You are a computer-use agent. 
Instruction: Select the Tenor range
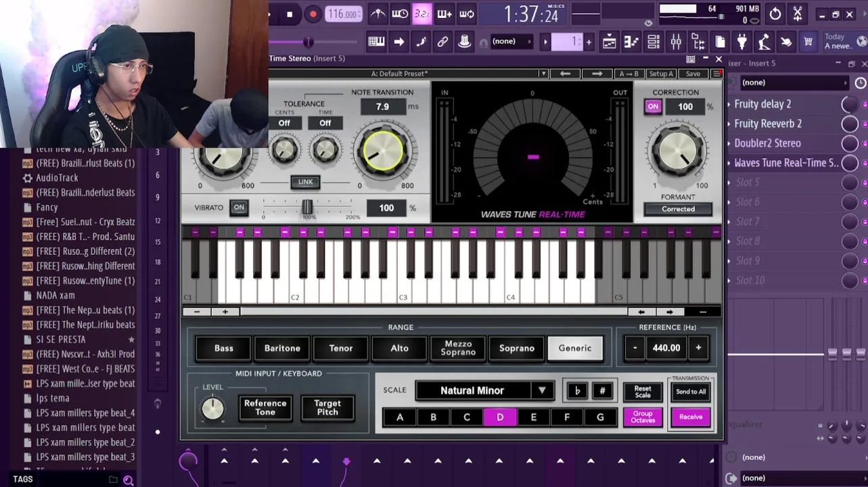point(341,348)
